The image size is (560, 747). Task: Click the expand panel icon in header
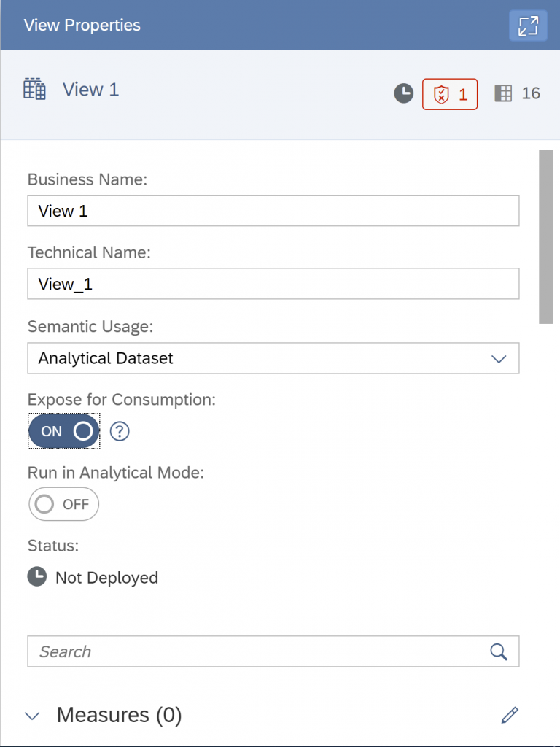pyautogui.click(x=528, y=26)
